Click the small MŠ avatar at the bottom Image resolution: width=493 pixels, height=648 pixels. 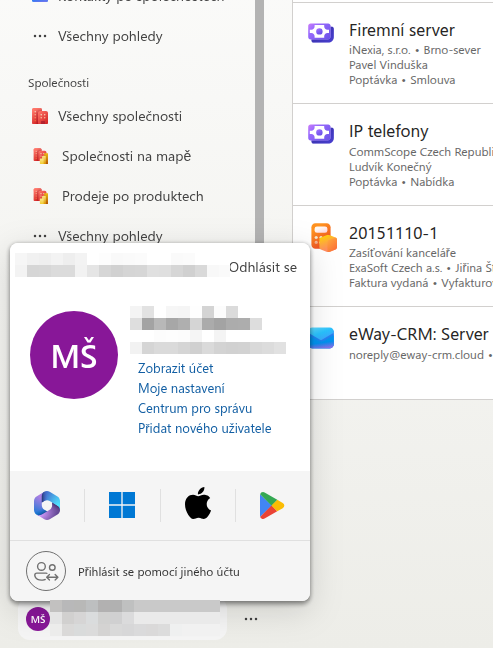tap(38, 619)
